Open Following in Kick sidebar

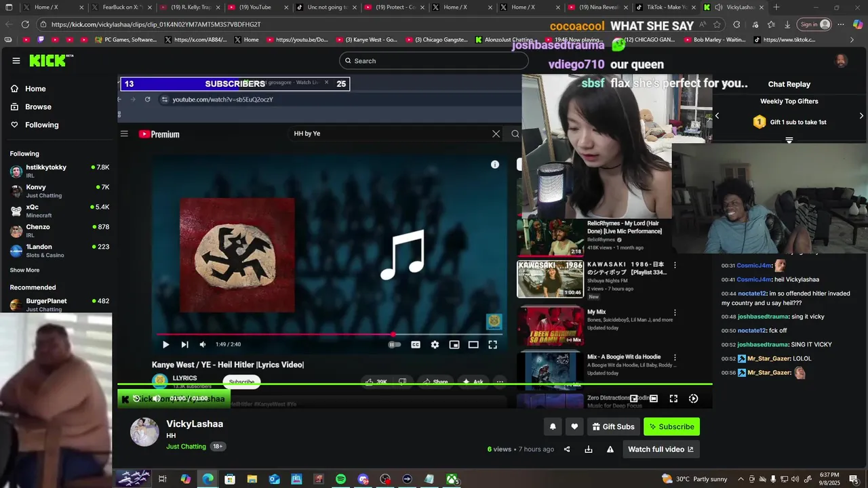[x=35, y=125]
